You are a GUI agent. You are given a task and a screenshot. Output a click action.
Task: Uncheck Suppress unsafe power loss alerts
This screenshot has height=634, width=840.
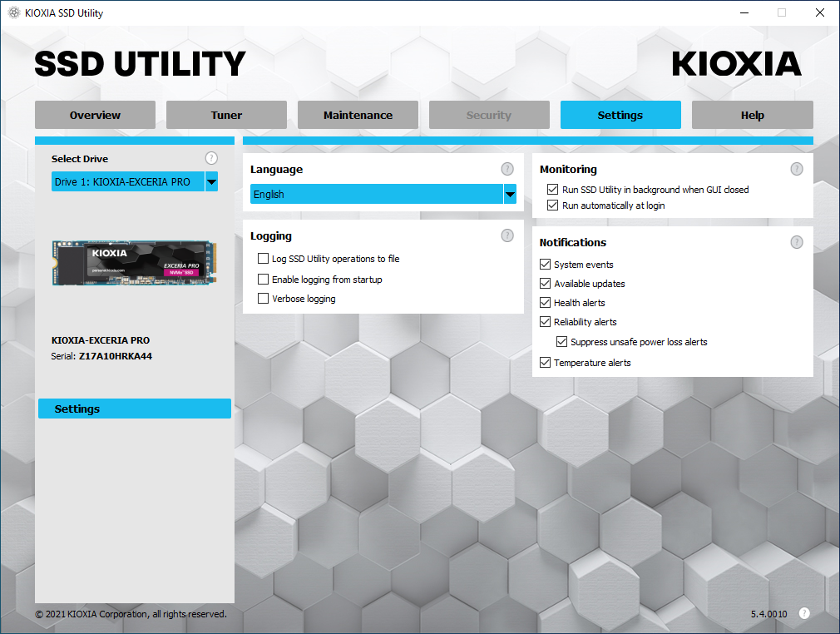(562, 341)
